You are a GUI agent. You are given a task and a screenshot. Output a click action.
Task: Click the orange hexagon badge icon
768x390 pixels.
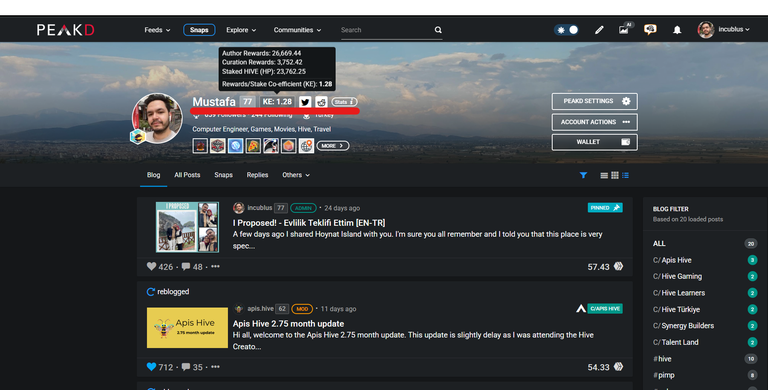point(288,146)
